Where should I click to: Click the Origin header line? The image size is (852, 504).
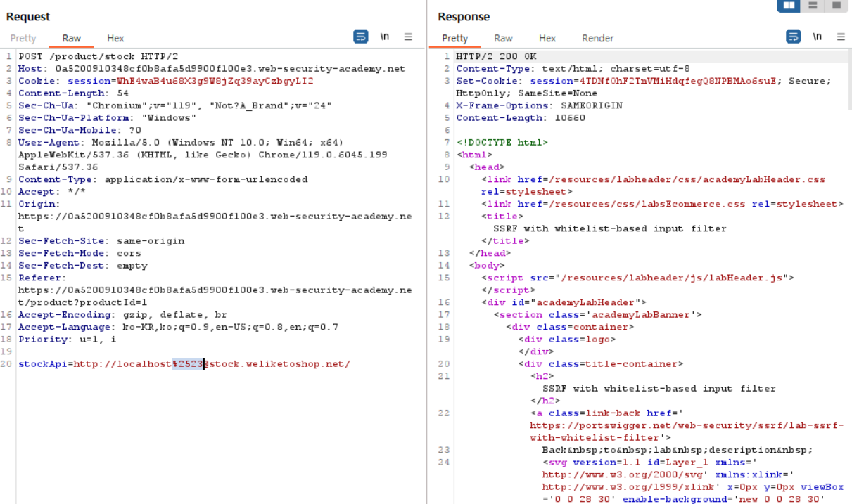click(215, 217)
